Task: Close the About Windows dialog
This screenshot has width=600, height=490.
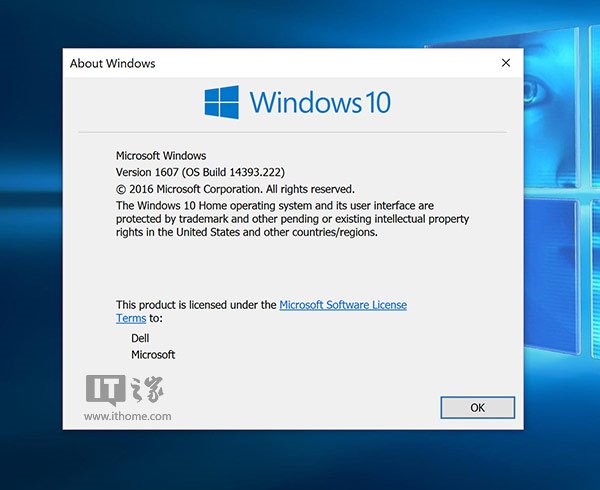Action: 506,63
